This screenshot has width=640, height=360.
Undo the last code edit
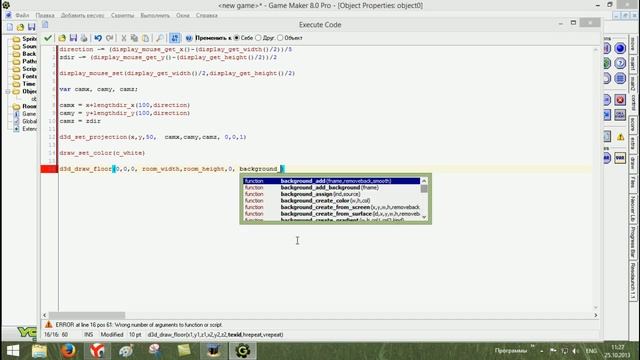pos(98,38)
